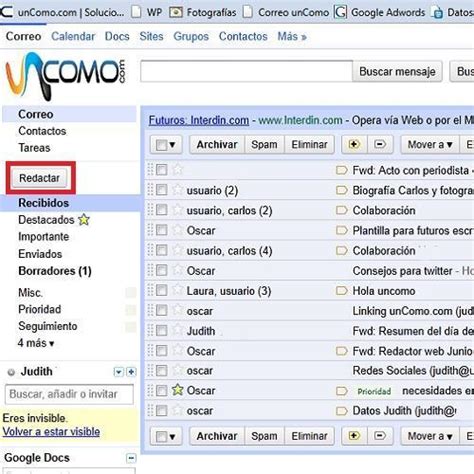This screenshot has height=474, width=474.
Task: Open Grupos in top navigation
Action: [x=191, y=36]
